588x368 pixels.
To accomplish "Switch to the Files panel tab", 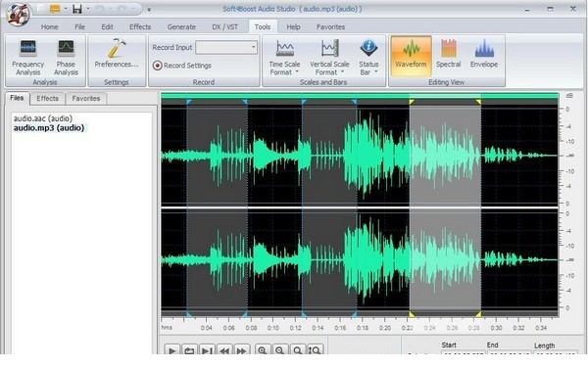I will (17, 98).
